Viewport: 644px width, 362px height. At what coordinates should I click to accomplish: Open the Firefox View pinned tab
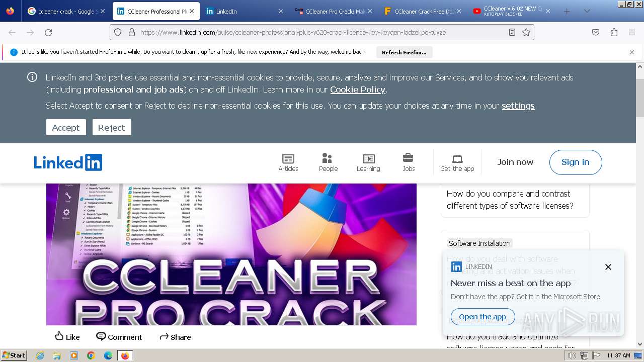tap(10, 11)
